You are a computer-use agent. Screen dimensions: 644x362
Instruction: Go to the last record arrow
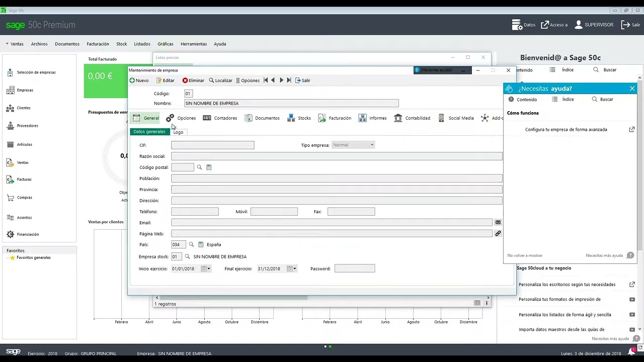coord(289,80)
